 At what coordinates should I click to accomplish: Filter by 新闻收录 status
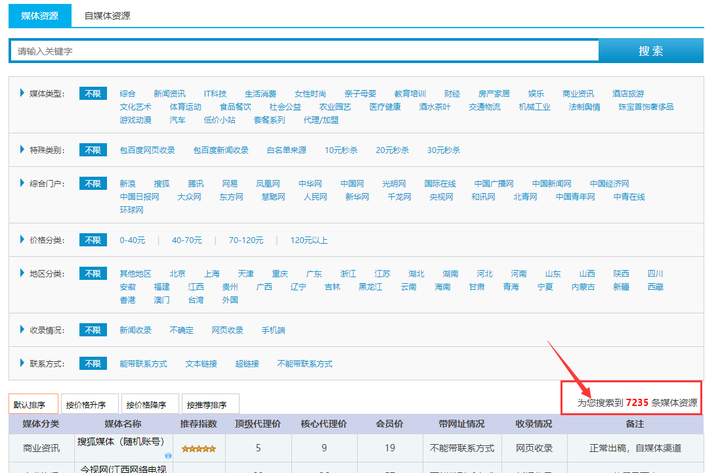(x=135, y=330)
